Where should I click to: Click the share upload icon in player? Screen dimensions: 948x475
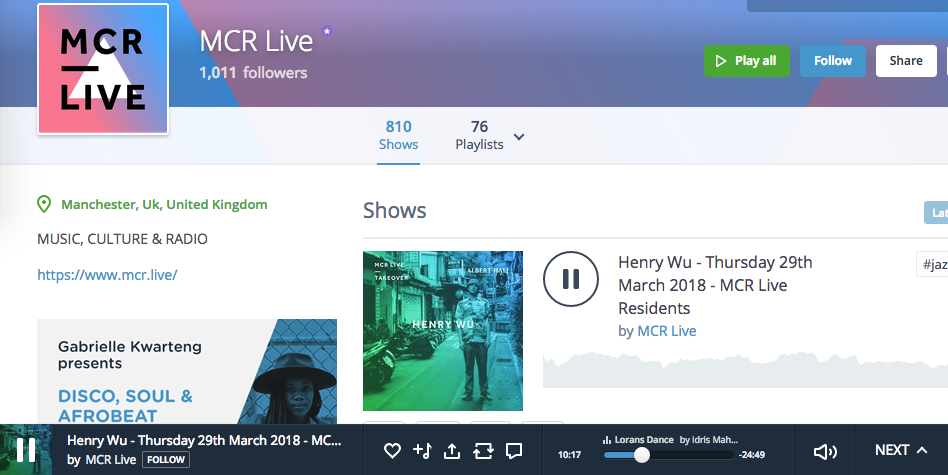(x=452, y=451)
